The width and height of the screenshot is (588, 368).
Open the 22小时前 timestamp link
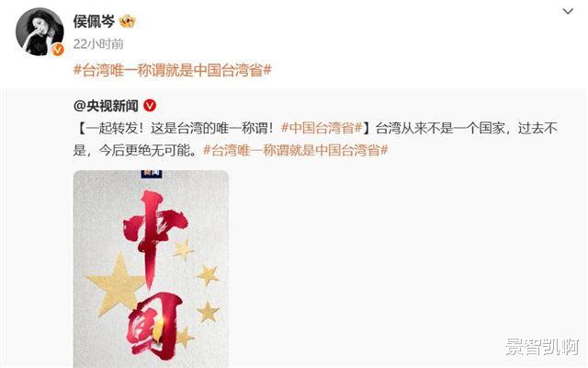(x=98, y=44)
